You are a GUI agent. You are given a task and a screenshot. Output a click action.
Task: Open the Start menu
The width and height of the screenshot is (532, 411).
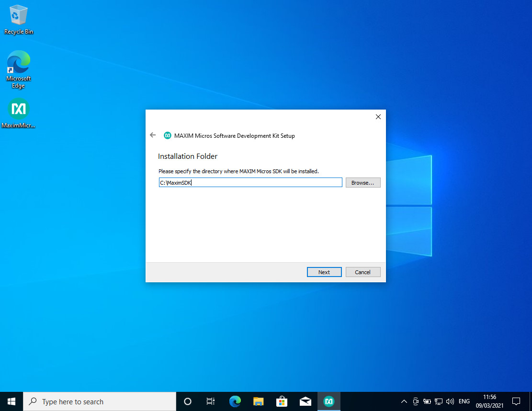[x=11, y=401]
